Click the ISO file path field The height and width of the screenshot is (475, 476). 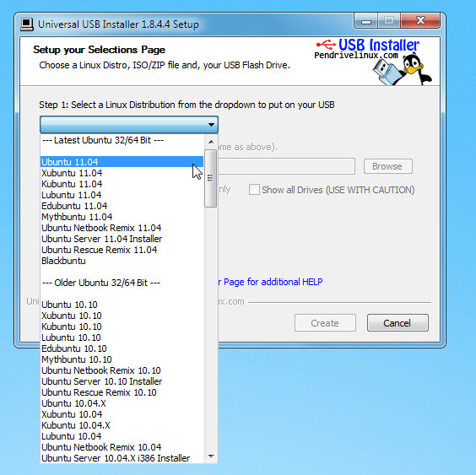click(286, 166)
